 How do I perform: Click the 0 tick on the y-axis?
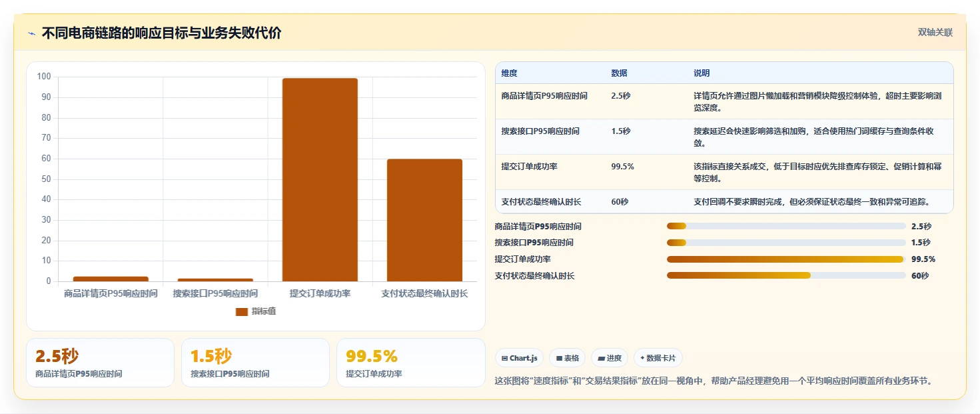click(49, 281)
